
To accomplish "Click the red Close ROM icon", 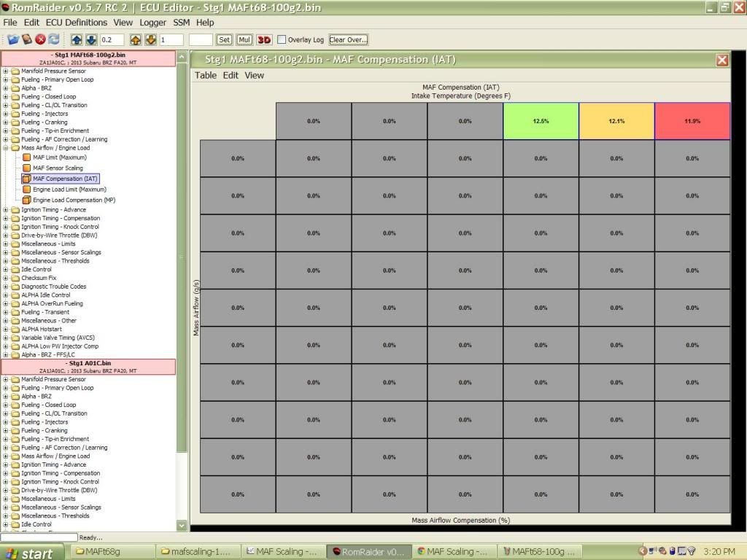I will point(41,39).
